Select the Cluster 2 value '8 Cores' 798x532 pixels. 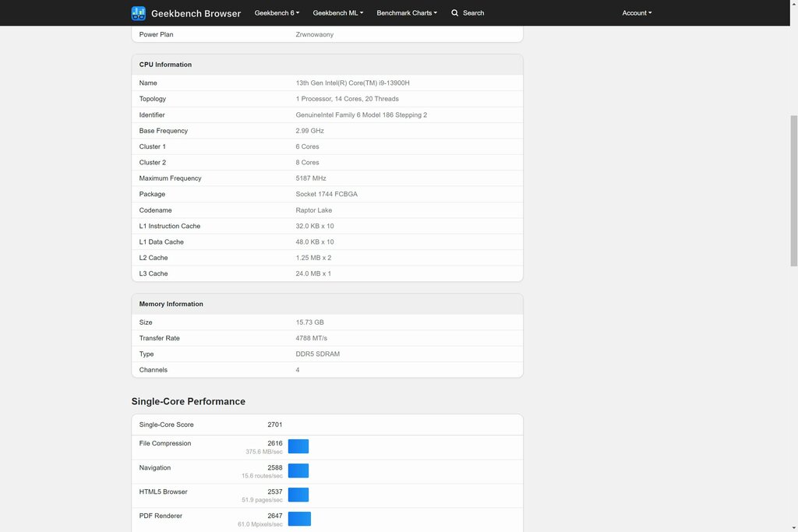click(307, 162)
